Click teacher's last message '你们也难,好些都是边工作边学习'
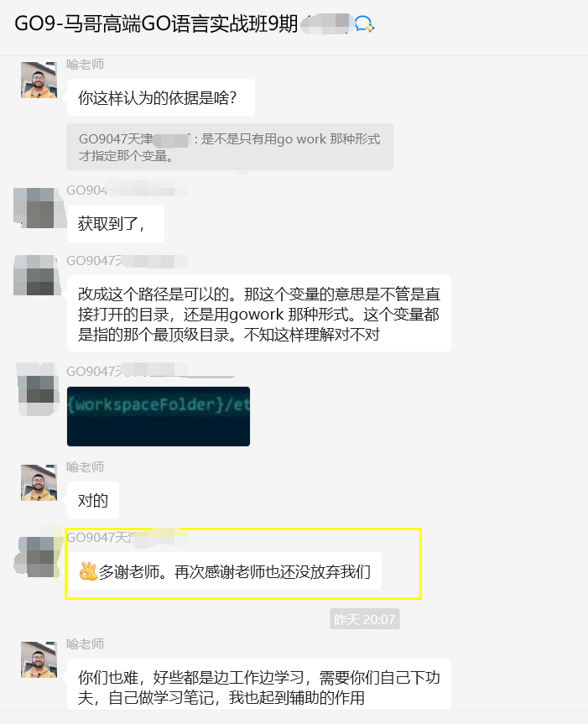 point(259,685)
